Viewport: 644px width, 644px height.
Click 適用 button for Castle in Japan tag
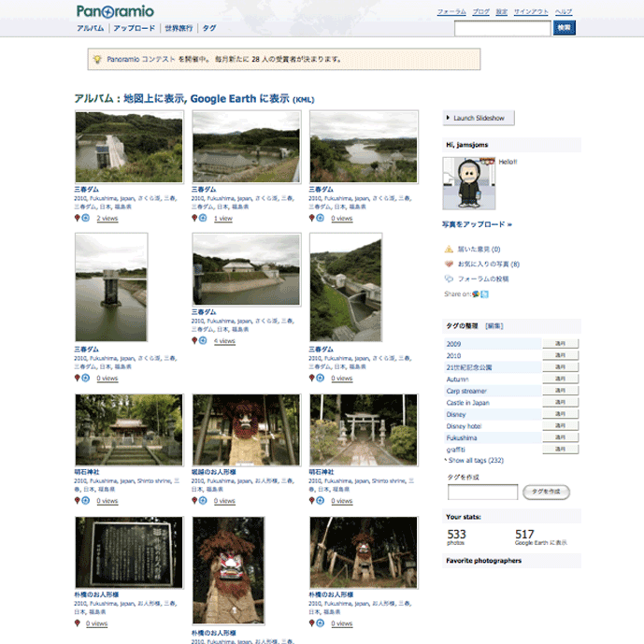coord(561,402)
